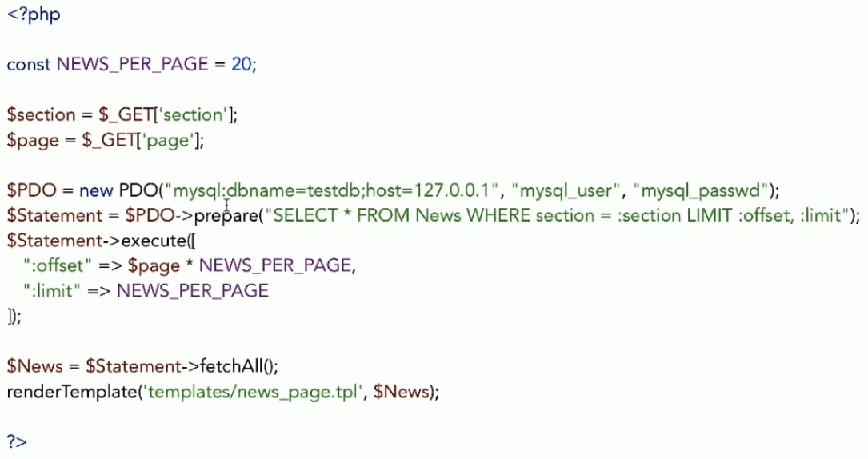Click the NEWS_PER_PAGE constant declaration name

click(x=132, y=64)
